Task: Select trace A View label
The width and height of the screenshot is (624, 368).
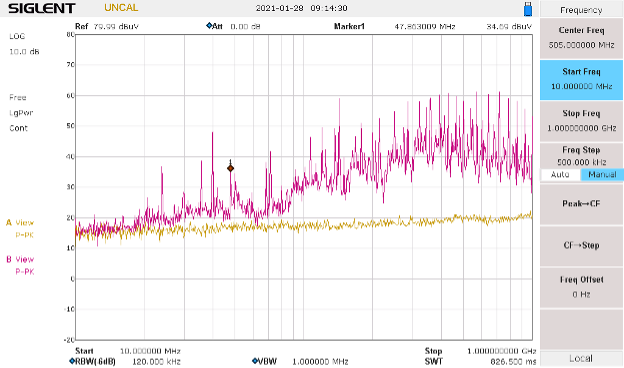Action: coord(20,223)
